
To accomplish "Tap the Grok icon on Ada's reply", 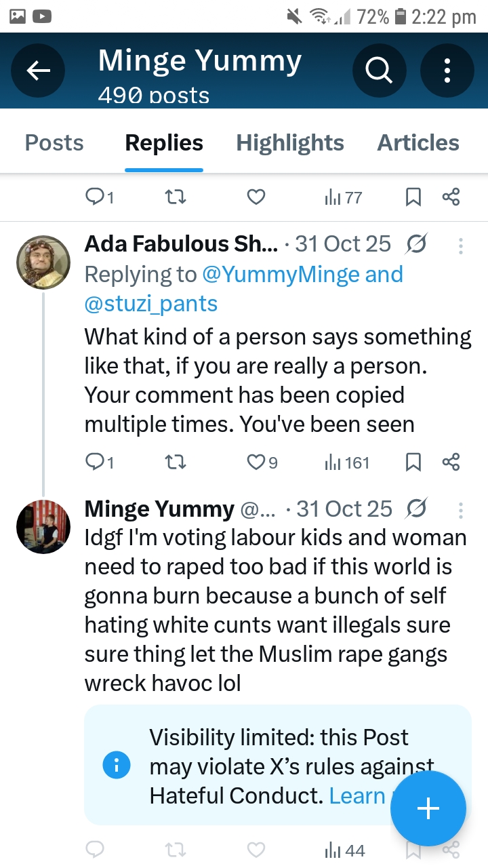I will click(417, 244).
